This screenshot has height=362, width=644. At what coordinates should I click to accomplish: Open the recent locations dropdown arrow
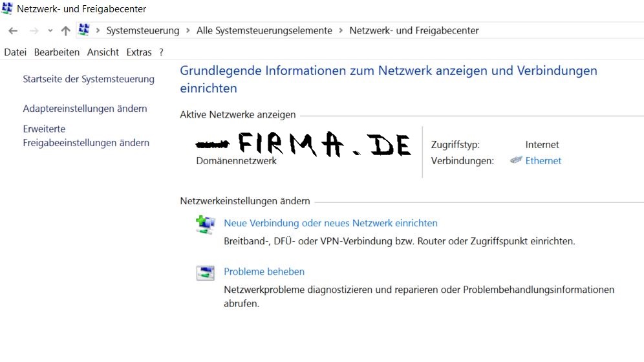coord(50,31)
